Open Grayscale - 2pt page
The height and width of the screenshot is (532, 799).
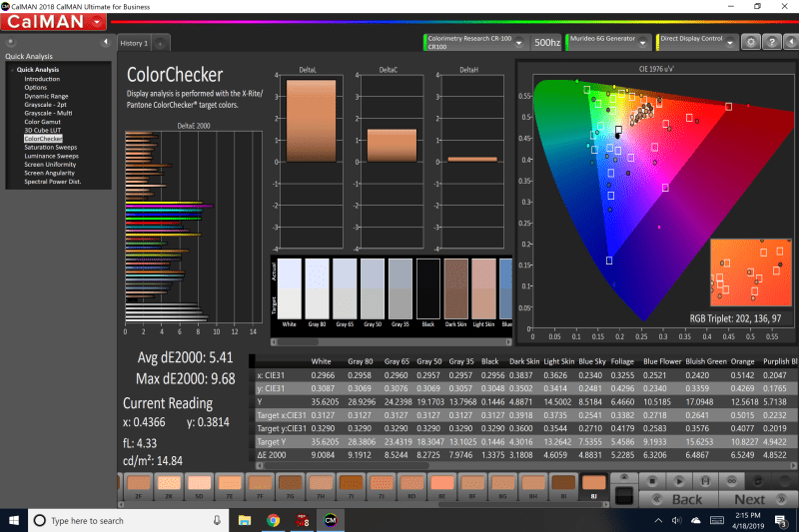[45, 105]
